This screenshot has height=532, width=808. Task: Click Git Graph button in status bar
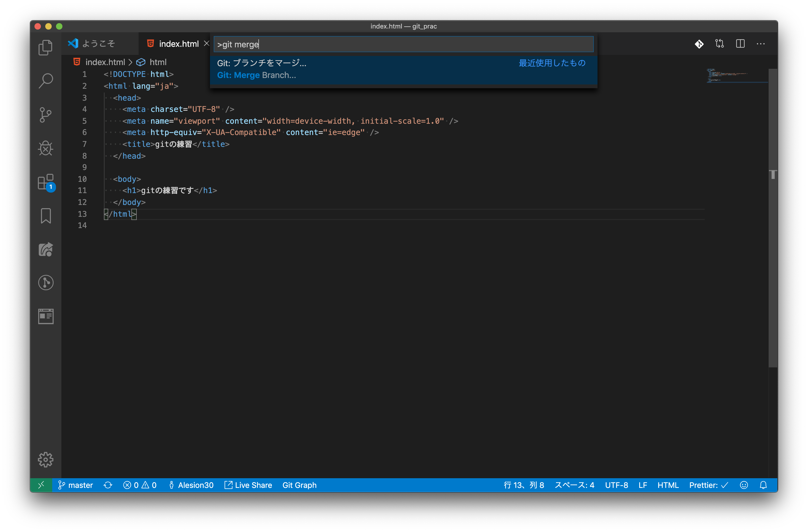pos(299,485)
